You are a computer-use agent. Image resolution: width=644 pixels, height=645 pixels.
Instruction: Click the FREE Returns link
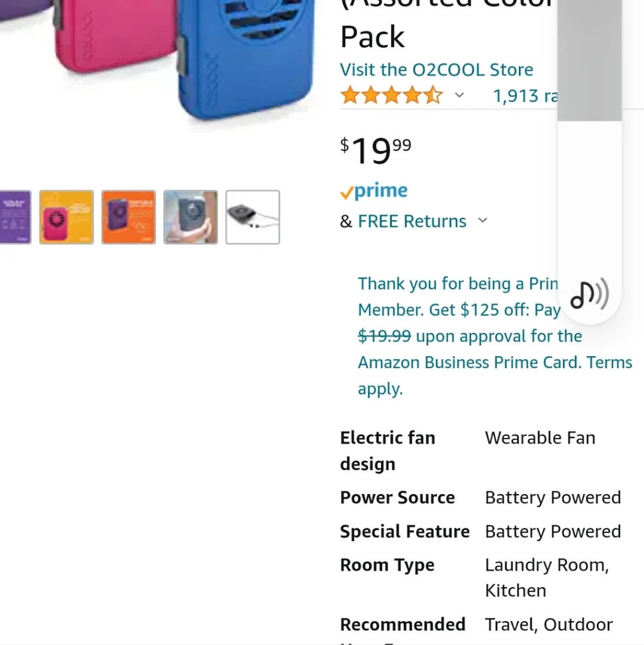(x=412, y=221)
